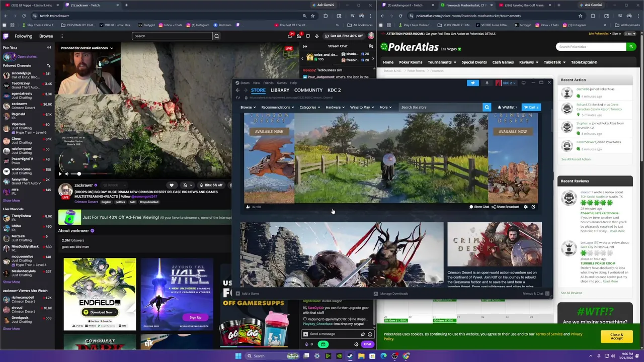
Task: Open KDC 2 account dropdown in Steam
Action: pyautogui.click(x=506, y=82)
